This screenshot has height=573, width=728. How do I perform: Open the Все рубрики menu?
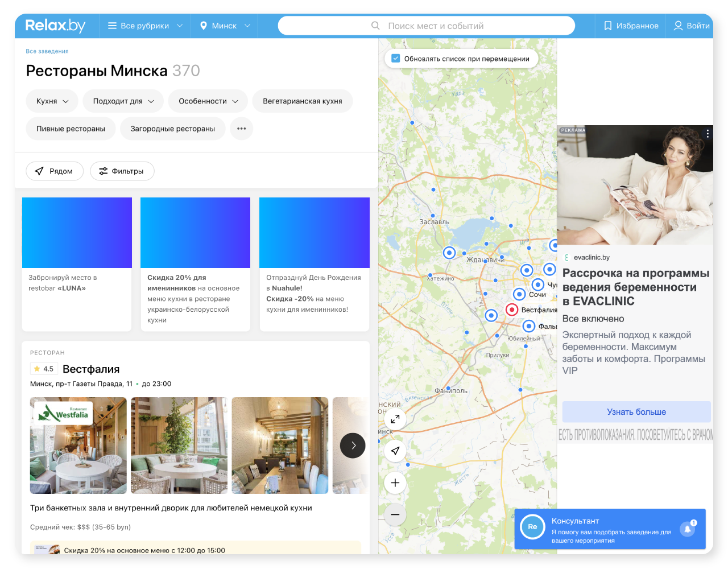click(145, 26)
